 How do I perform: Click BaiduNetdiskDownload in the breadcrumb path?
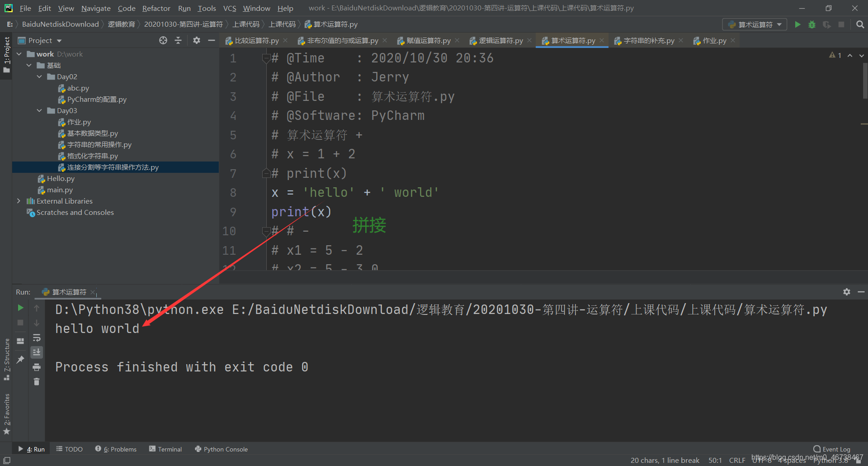pyautogui.click(x=60, y=24)
